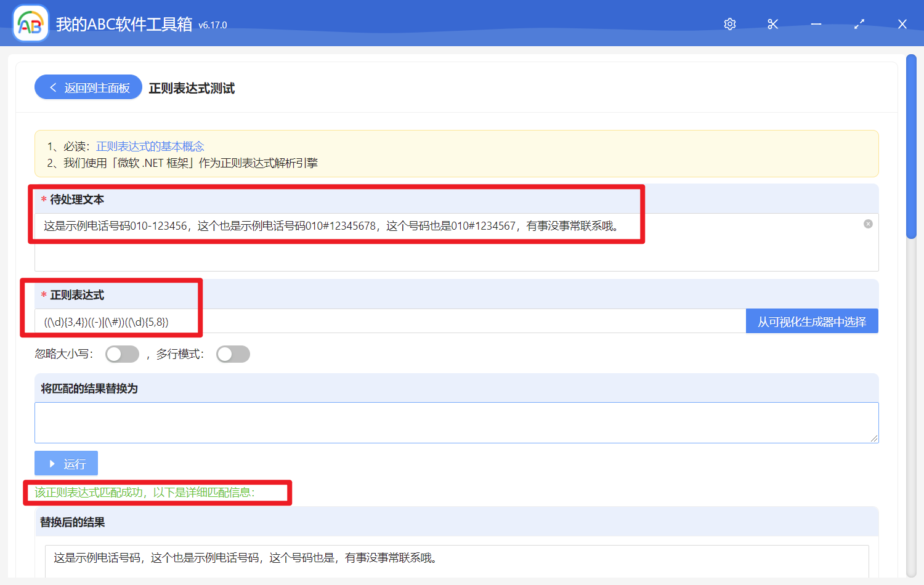
Task: Focus the 将匹配的结果替换为 textarea
Action: point(456,422)
